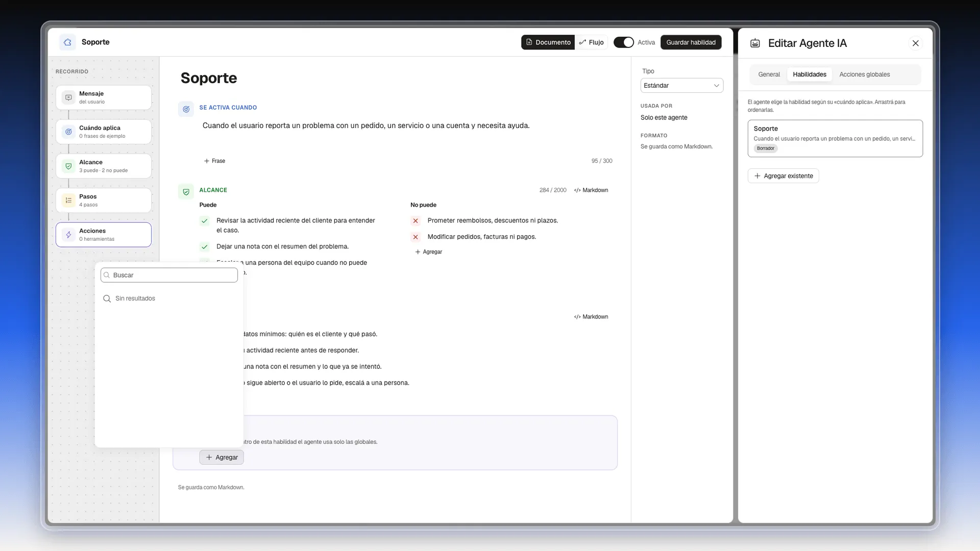Image resolution: width=980 pixels, height=551 pixels.
Task: Select the Mensaje del usuario step
Action: click(104, 97)
